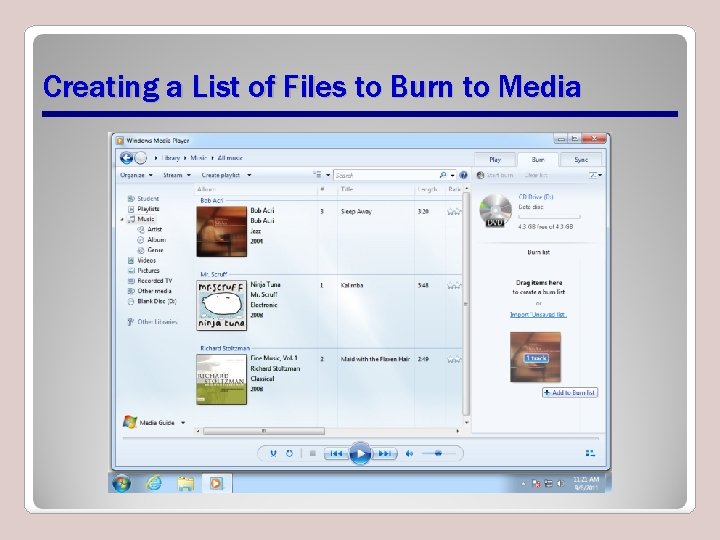Click the round Play button
This screenshot has height=540, width=720.
coord(360,453)
